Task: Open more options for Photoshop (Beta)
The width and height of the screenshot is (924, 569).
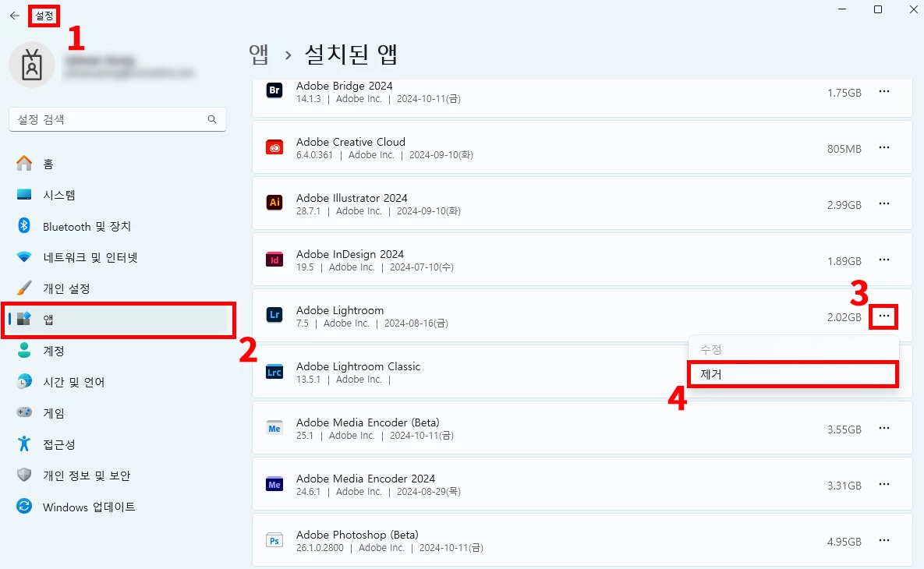Action: [884, 540]
